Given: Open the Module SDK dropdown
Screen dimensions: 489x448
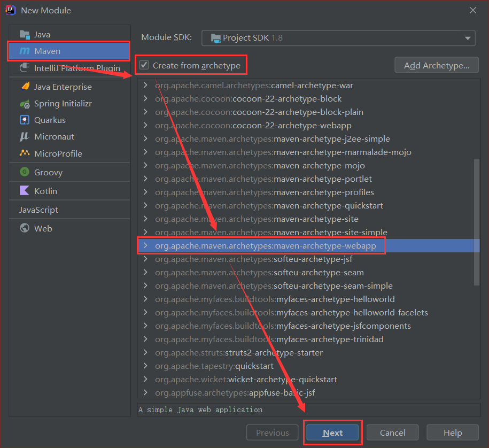Looking at the screenshot, I should coord(338,38).
